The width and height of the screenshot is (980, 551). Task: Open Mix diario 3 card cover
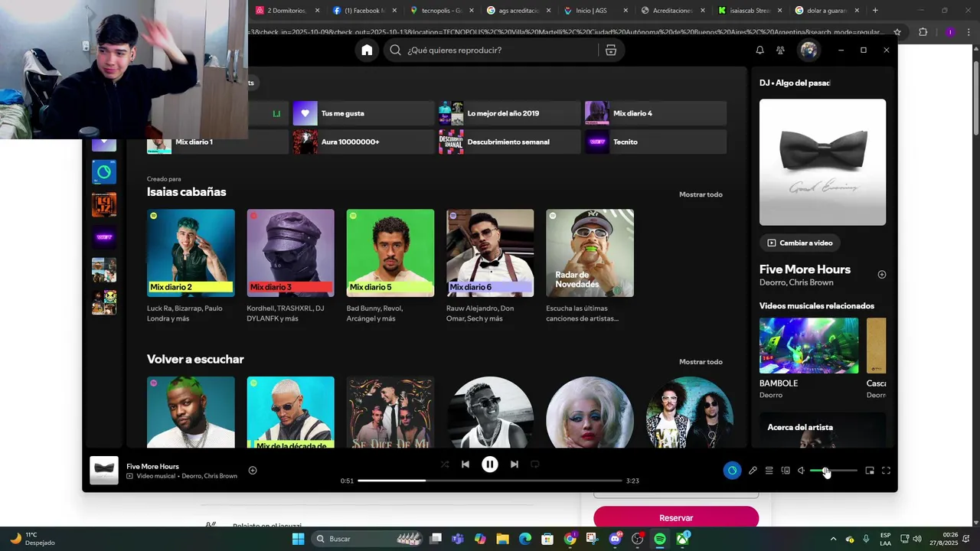pos(290,253)
